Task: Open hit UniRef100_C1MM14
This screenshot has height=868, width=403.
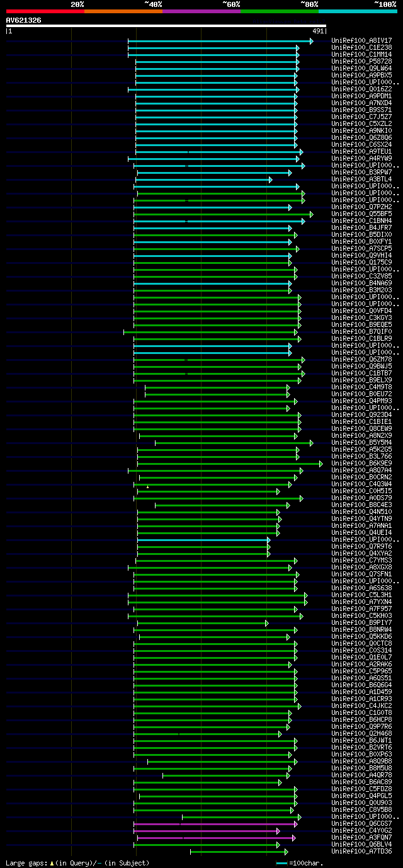Action: pyautogui.click(x=361, y=54)
